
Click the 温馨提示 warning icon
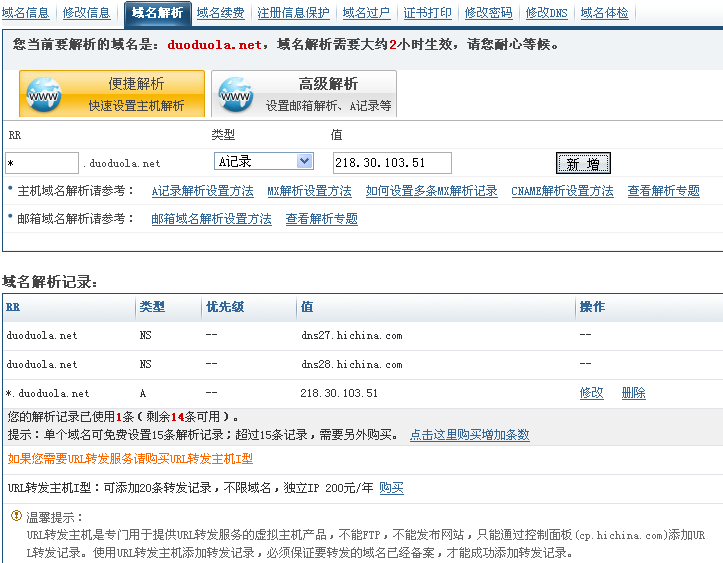[x=16, y=517]
